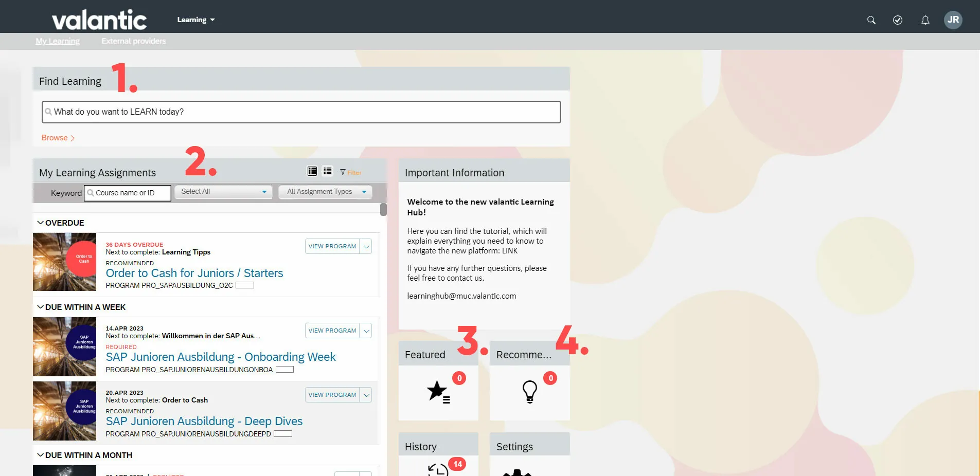Open the History clock icon tile
The image size is (980, 476).
438,470
